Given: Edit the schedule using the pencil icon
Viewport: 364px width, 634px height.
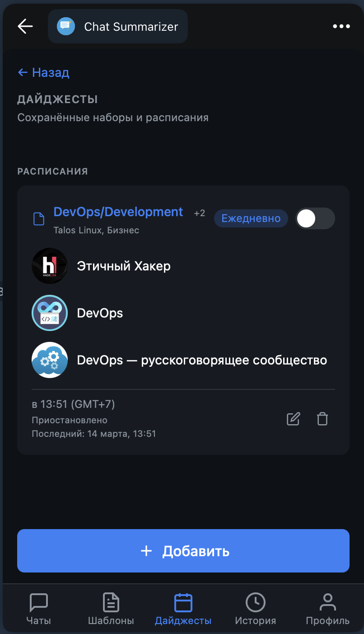Looking at the screenshot, I should click(x=293, y=419).
